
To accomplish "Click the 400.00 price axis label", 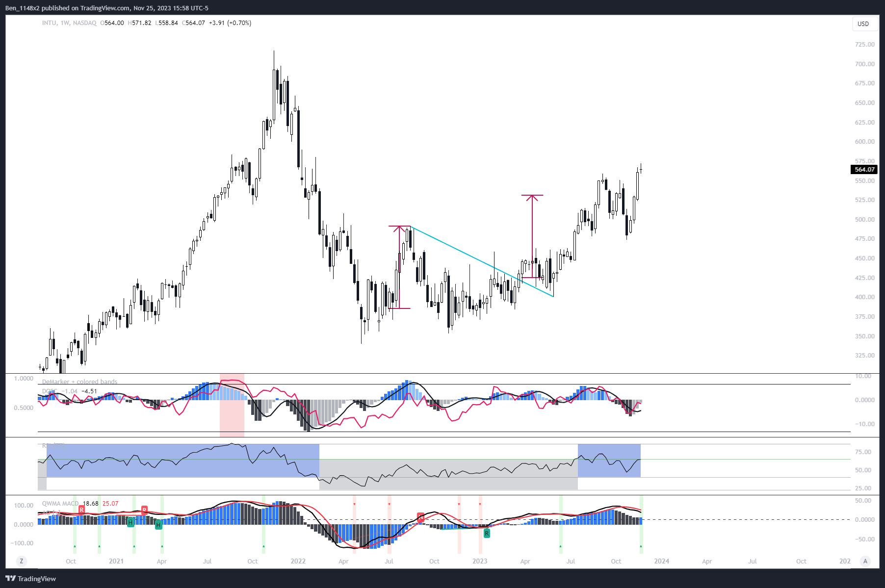I will pyautogui.click(x=865, y=297).
